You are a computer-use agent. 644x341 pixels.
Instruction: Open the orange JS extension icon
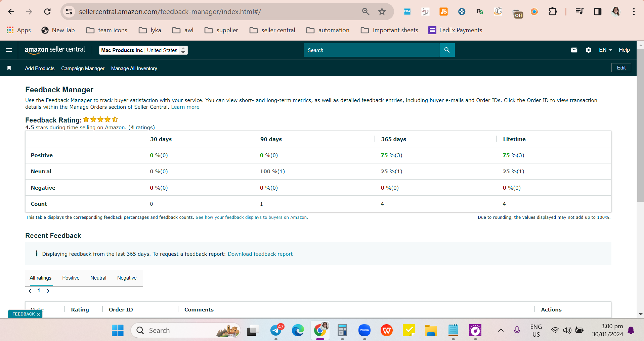(444, 12)
